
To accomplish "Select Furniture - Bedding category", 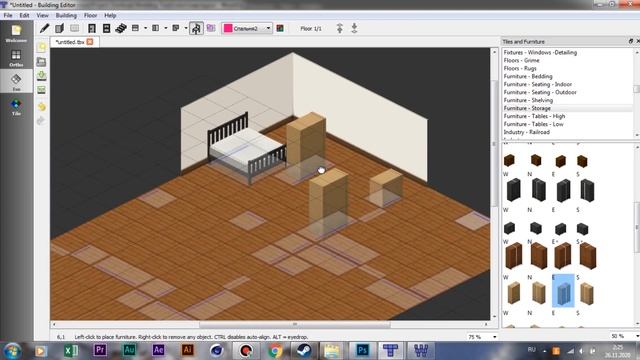I will (528, 76).
